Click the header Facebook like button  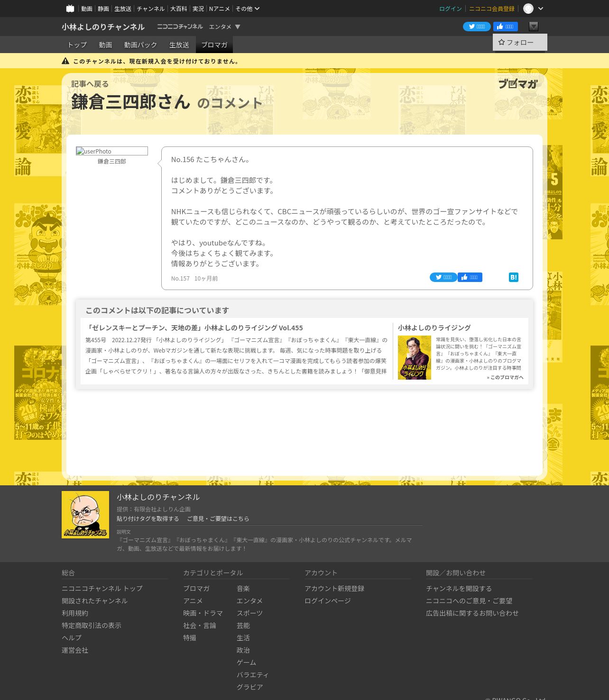pyautogui.click(x=506, y=27)
